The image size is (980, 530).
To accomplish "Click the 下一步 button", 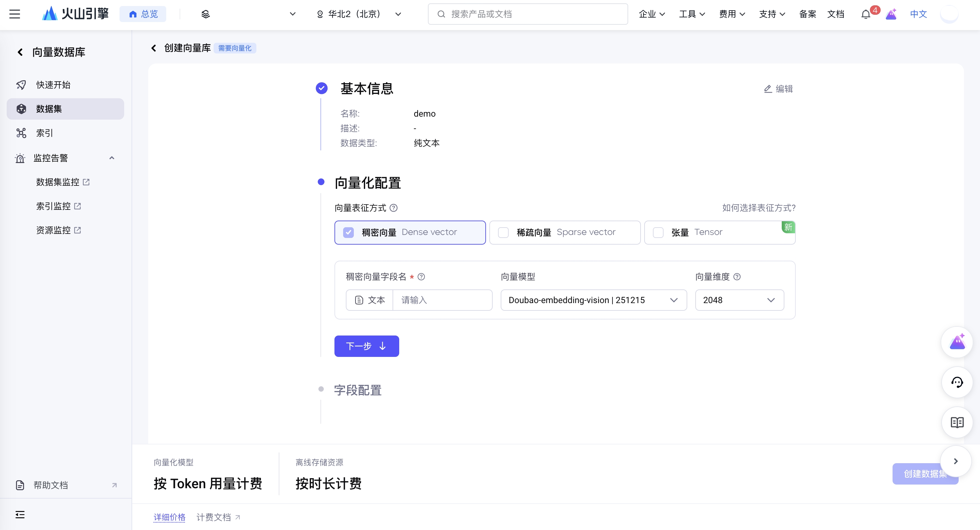I will 366,346.
